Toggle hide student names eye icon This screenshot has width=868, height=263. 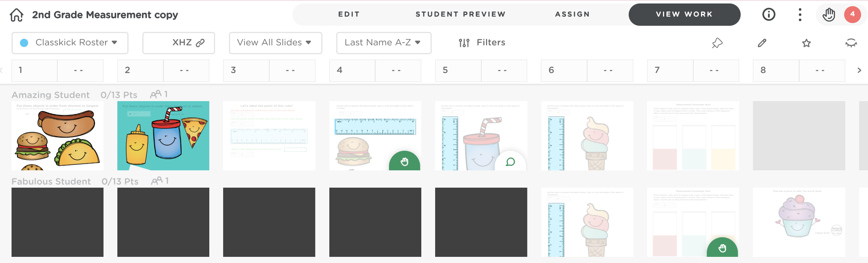[851, 43]
